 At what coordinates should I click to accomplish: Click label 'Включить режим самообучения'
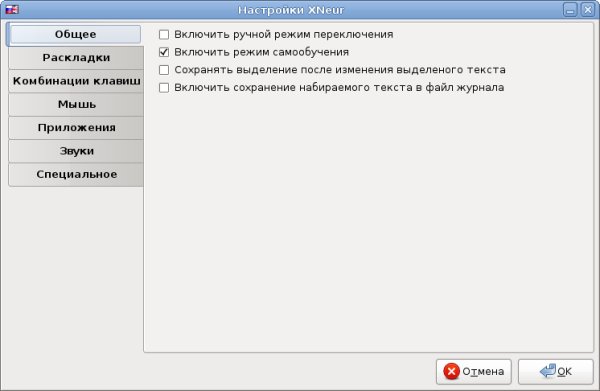[x=261, y=52]
